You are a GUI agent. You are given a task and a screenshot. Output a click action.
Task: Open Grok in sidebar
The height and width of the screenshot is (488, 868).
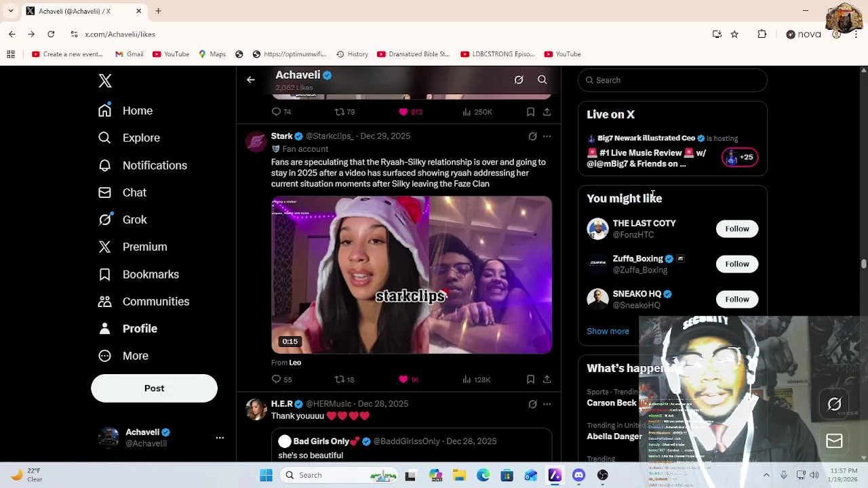tap(123, 220)
